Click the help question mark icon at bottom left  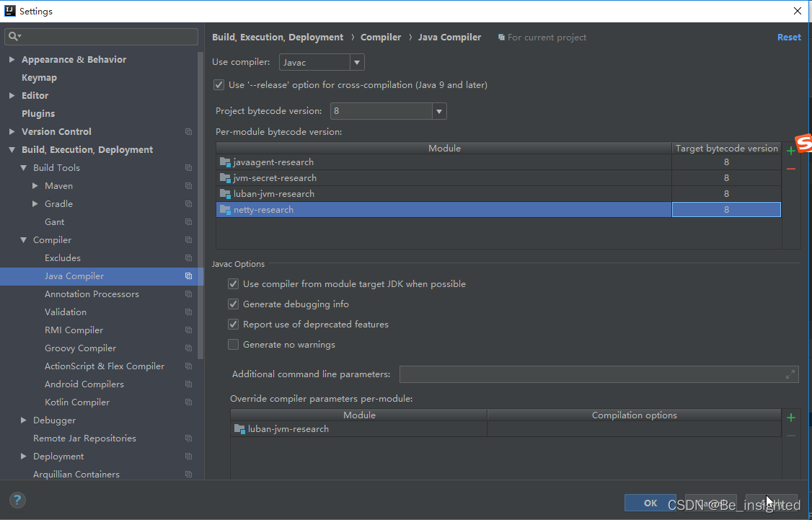(x=17, y=500)
